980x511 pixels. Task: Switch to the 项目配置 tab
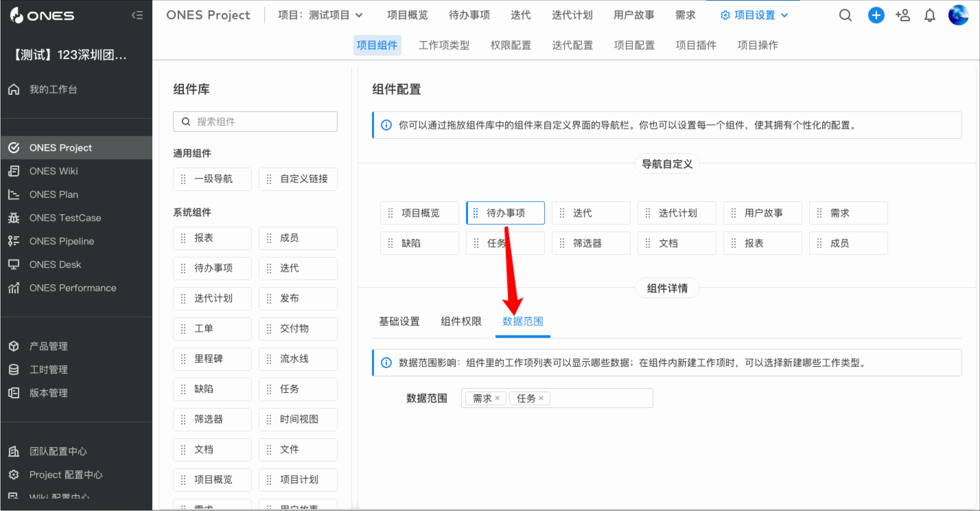pyautogui.click(x=634, y=45)
